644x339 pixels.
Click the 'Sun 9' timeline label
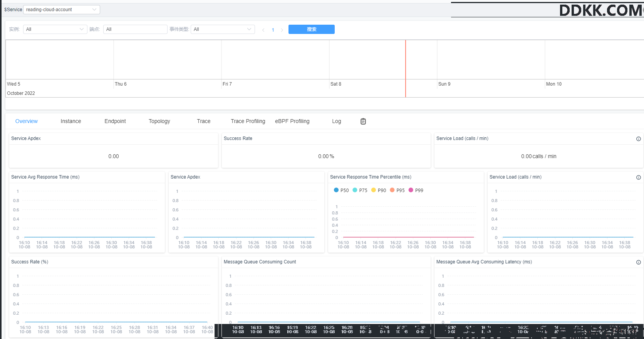(x=444, y=84)
